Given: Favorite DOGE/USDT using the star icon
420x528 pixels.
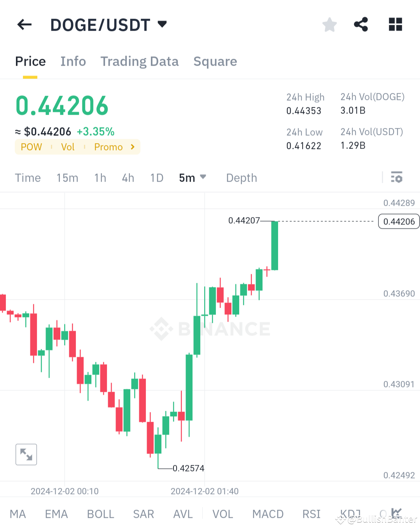Looking at the screenshot, I should pos(329,25).
